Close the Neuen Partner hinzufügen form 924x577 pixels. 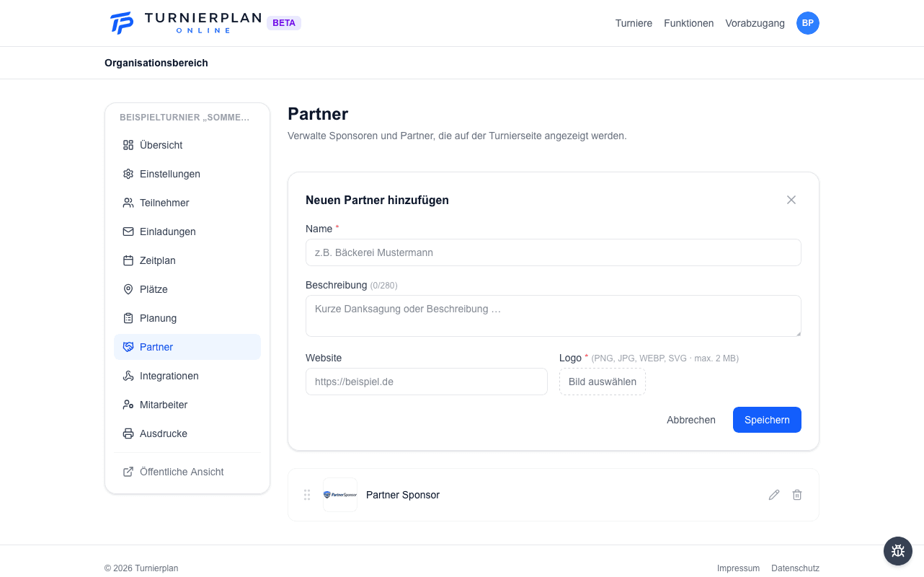click(791, 200)
